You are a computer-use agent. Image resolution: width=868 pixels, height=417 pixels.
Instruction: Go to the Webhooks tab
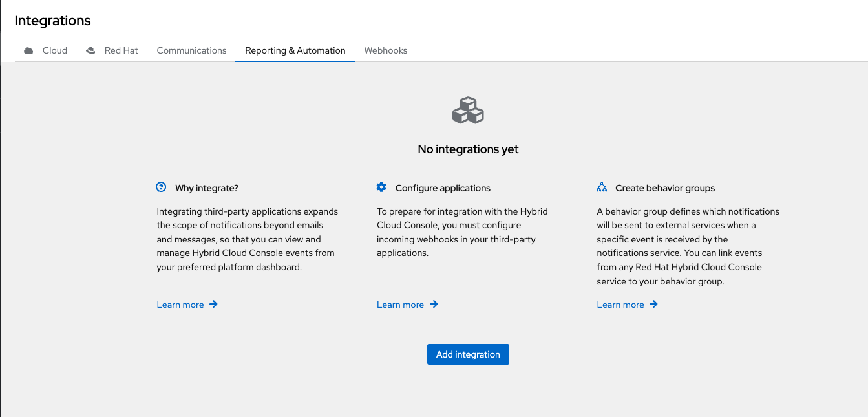pos(385,50)
